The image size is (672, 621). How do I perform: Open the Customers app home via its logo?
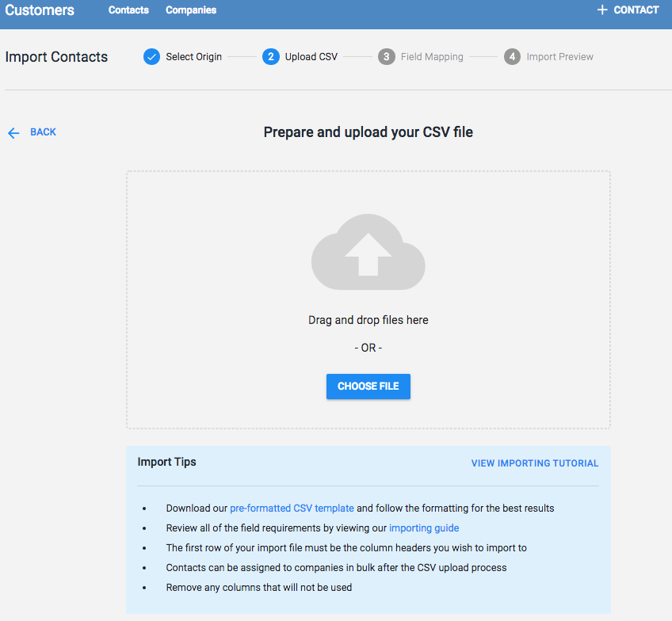point(40,10)
